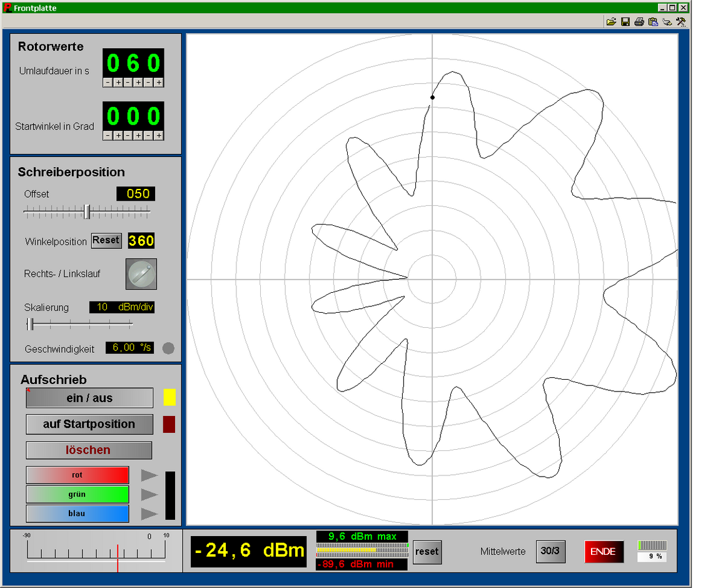Move rotor with auf Startposition
The width and height of the screenshot is (713, 588).
89,424
